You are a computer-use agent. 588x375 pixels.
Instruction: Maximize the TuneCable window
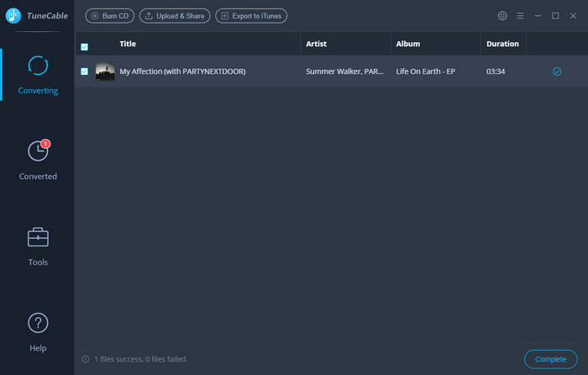coord(555,16)
